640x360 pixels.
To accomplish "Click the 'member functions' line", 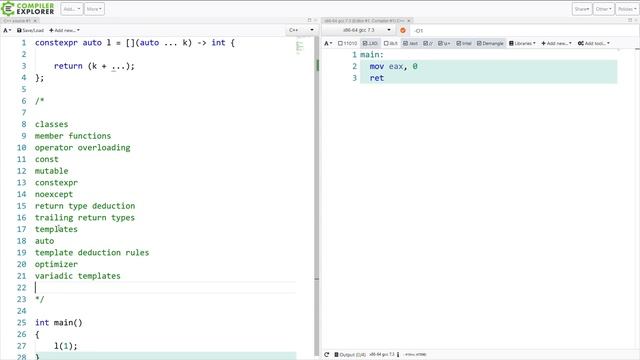I will [73, 136].
